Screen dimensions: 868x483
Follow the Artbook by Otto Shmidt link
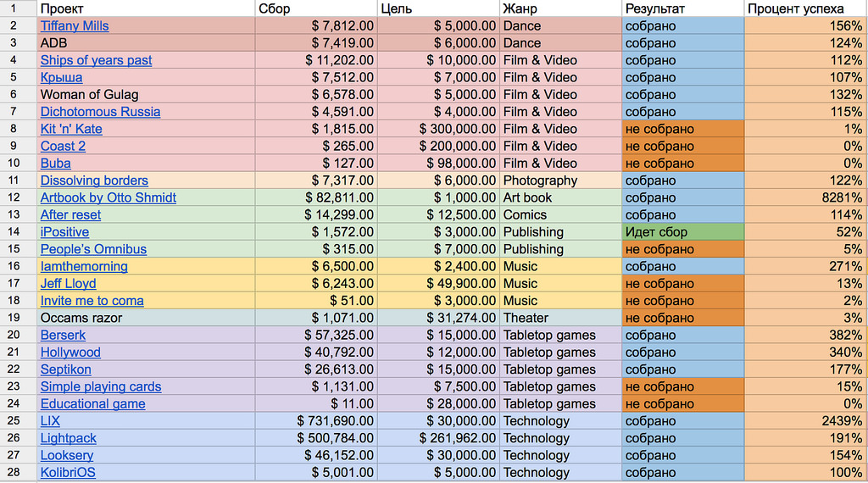tap(108, 197)
